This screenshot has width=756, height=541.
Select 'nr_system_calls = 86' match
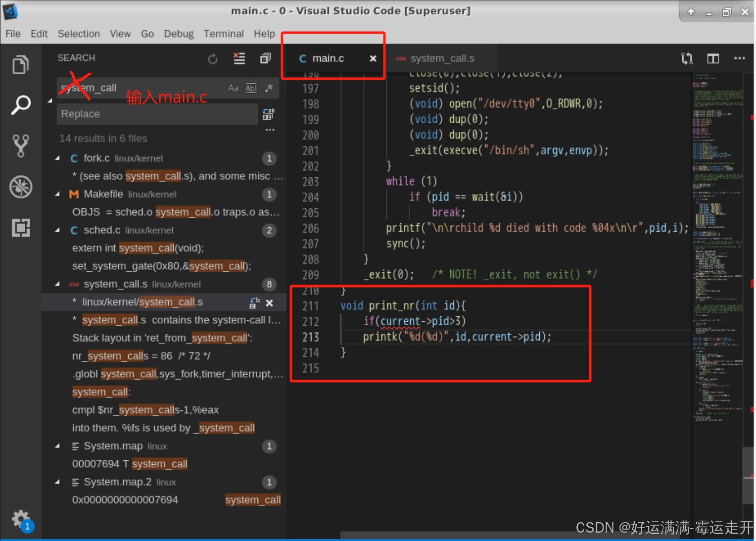point(142,356)
